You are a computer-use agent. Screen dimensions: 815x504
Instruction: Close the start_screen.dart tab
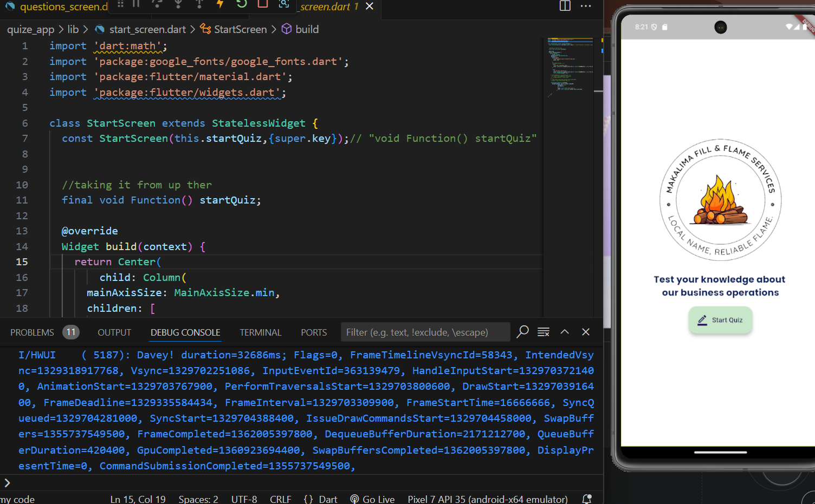370,6
